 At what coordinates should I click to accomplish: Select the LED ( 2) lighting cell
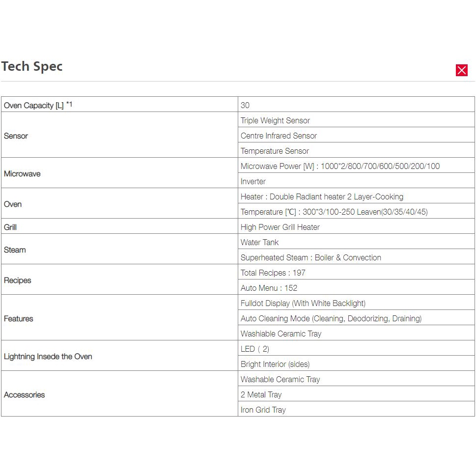pyautogui.click(x=255, y=349)
